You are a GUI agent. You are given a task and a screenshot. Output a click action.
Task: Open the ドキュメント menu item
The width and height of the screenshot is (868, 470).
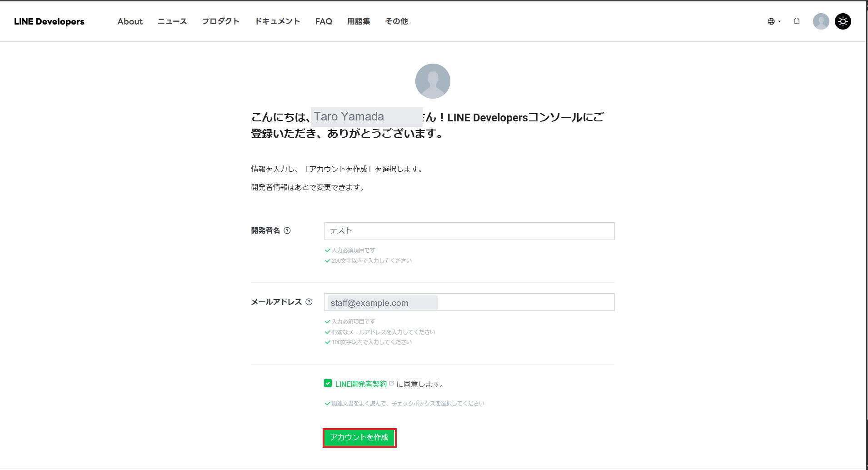pos(277,21)
